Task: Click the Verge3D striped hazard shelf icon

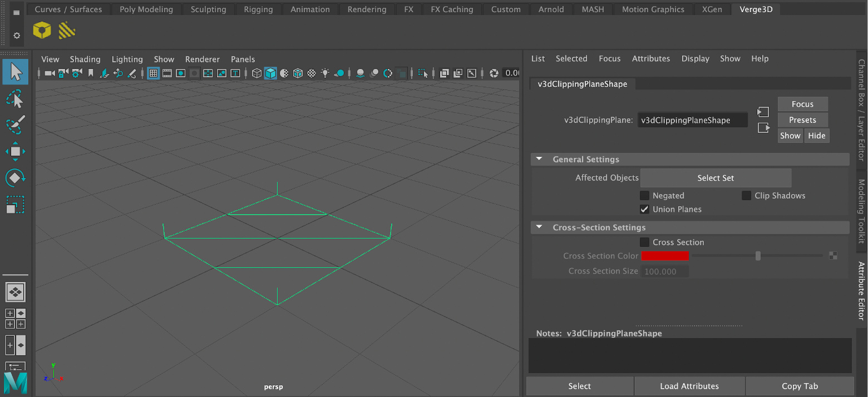Action: pos(67,30)
